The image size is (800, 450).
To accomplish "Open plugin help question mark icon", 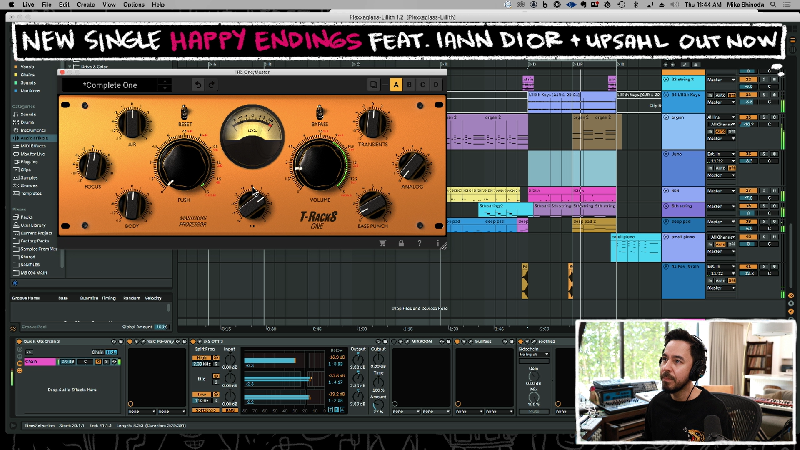I will point(419,243).
